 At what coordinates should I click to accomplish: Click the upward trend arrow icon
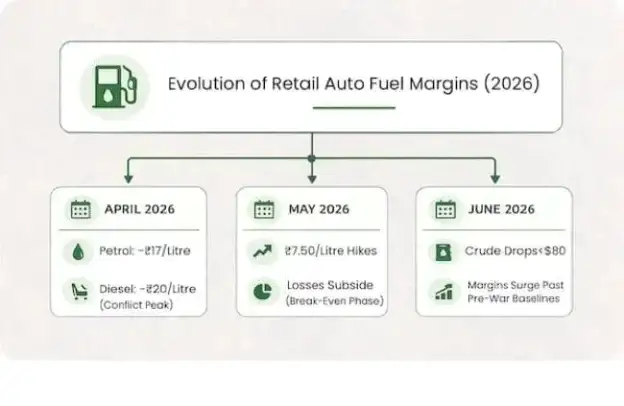pyautogui.click(x=263, y=251)
